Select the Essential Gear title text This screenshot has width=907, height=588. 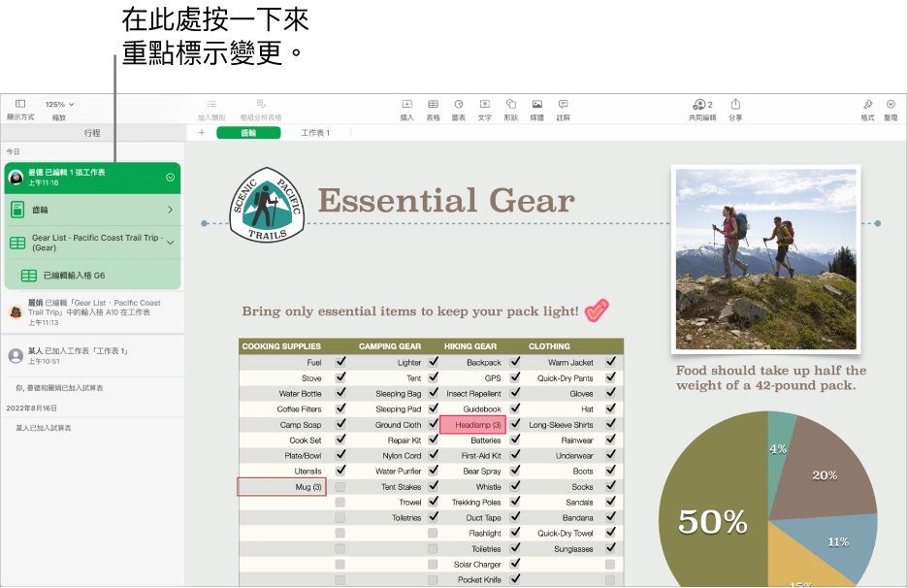(x=446, y=200)
